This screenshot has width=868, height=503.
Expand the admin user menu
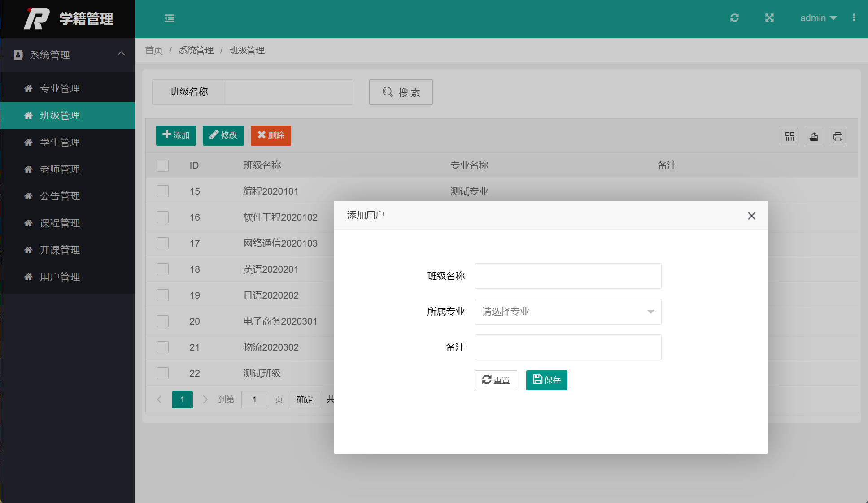[x=818, y=18]
